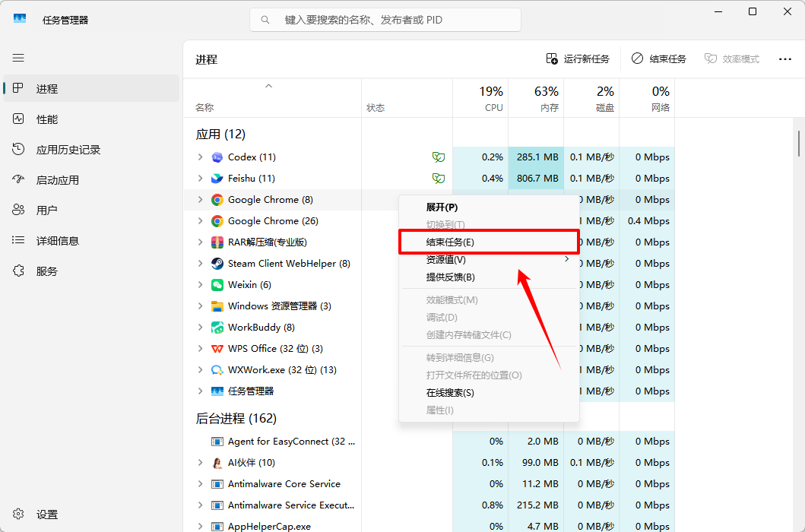Viewport: 805px width, 532px height.
Task: Click Codex efficiency mode leaf icon
Action: (438, 157)
